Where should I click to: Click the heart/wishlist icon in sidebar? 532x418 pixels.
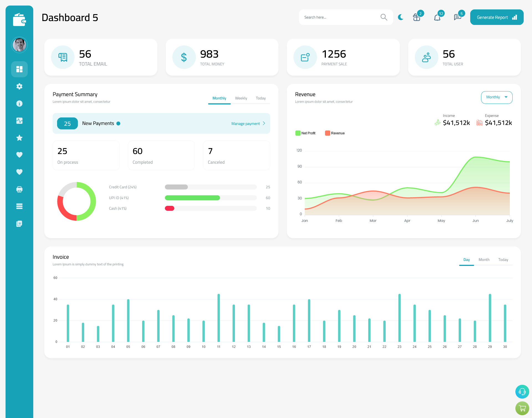(x=19, y=155)
